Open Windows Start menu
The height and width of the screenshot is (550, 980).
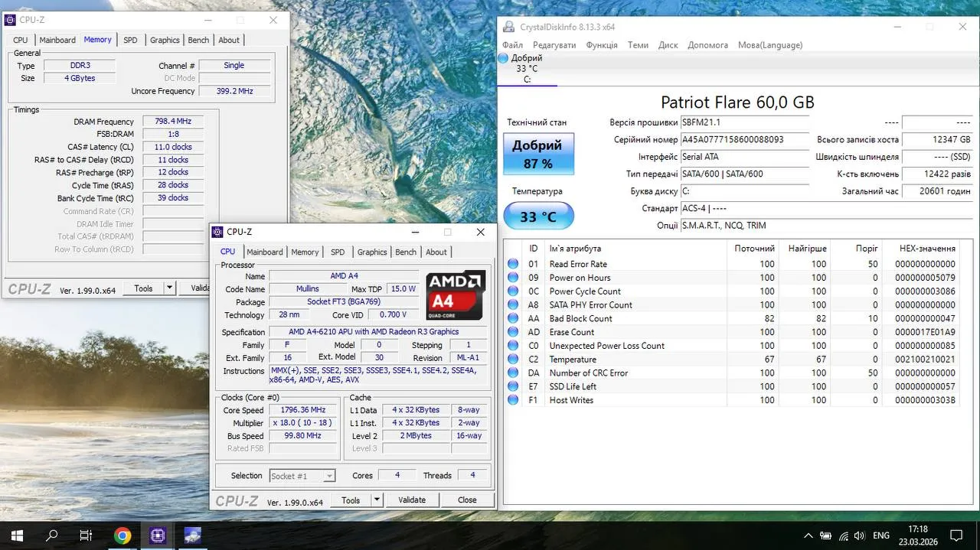pos(15,535)
